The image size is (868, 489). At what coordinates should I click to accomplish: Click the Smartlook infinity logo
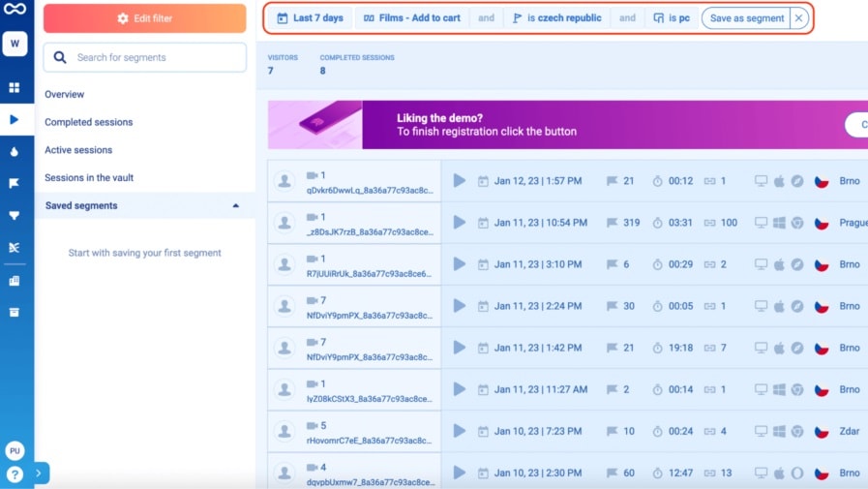pyautogui.click(x=15, y=9)
